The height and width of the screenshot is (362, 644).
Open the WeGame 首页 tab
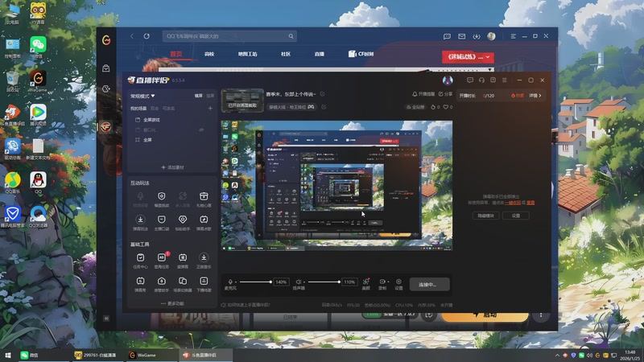[176, 54]
